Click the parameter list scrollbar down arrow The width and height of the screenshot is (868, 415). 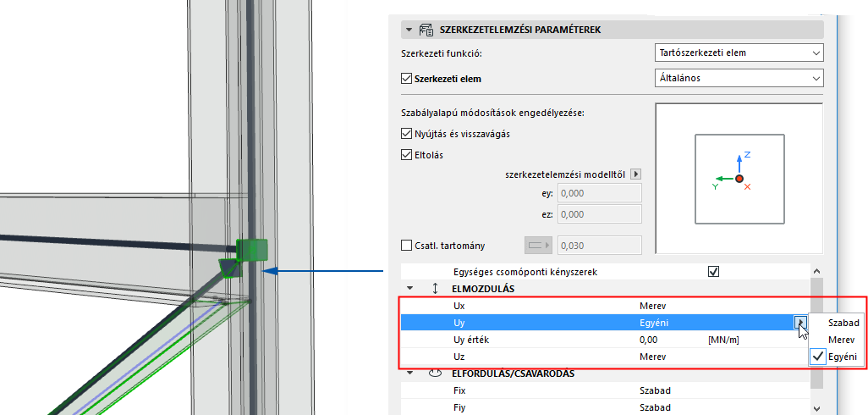pos(816,408)
